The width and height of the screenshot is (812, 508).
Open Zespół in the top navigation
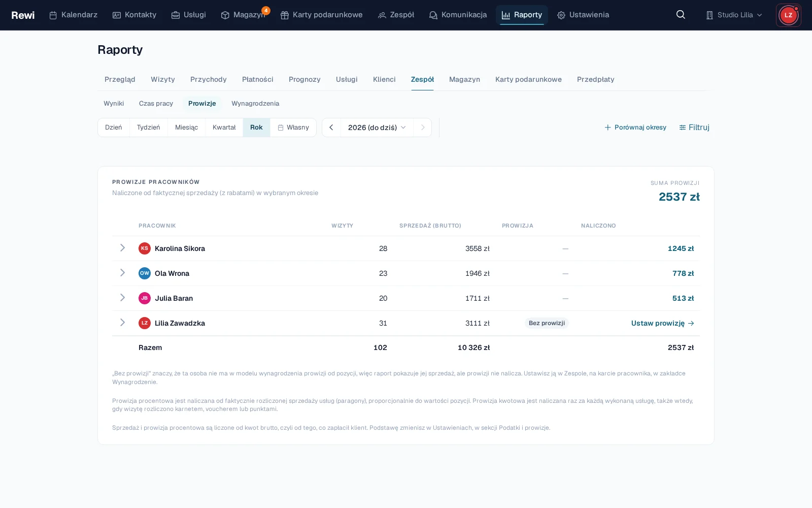point(396,15)
